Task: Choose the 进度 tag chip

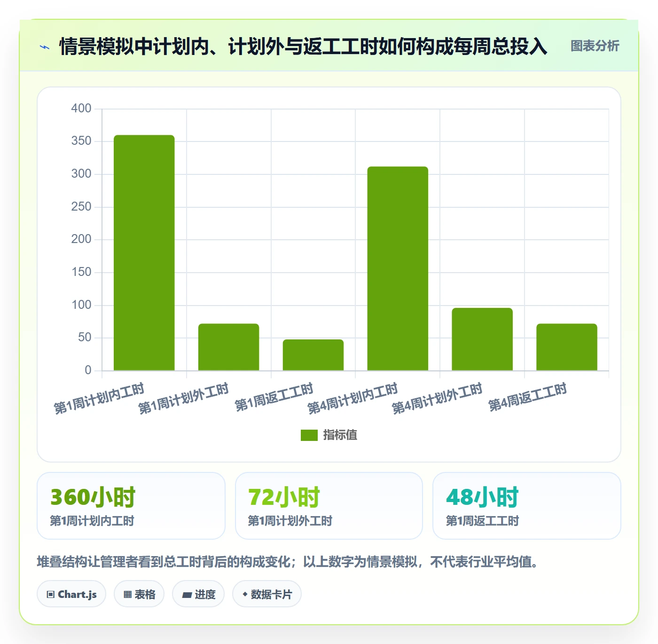Action: pyautogui.click(x=198, y=594)
